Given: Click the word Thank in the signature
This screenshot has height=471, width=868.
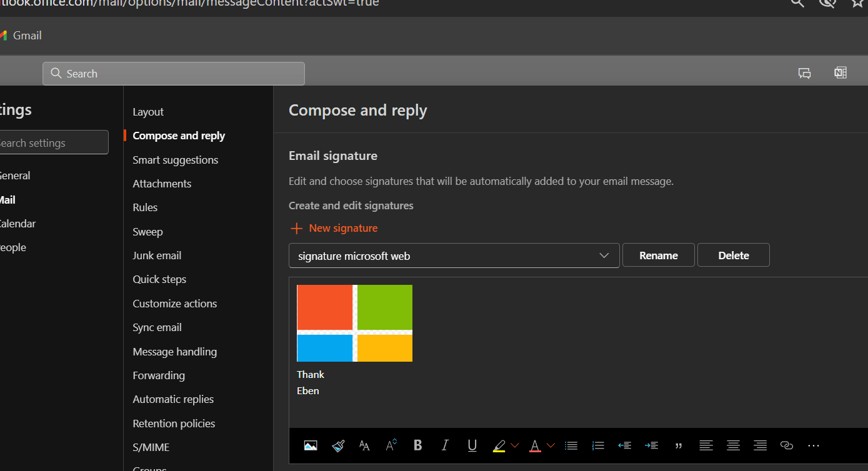Looking at the screenshot, I should pos(311,375).
